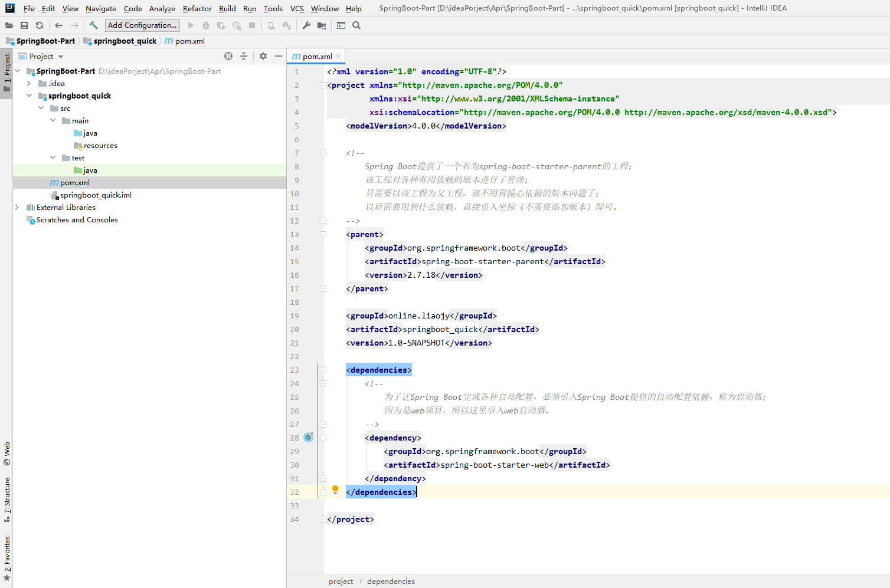Click groupId value online.liaojy on line 19
Viewport: 890px width, 588px height.
pyautogui.click(x=419, y=316)
